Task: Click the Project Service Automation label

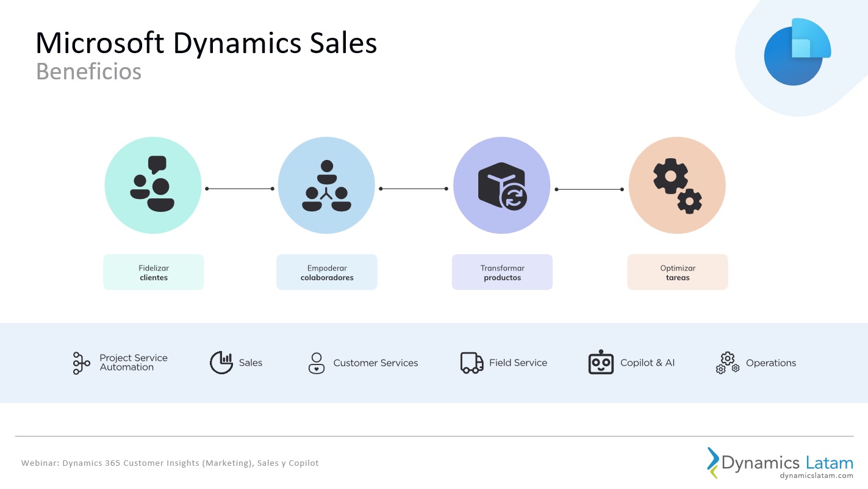Action: 134,363
